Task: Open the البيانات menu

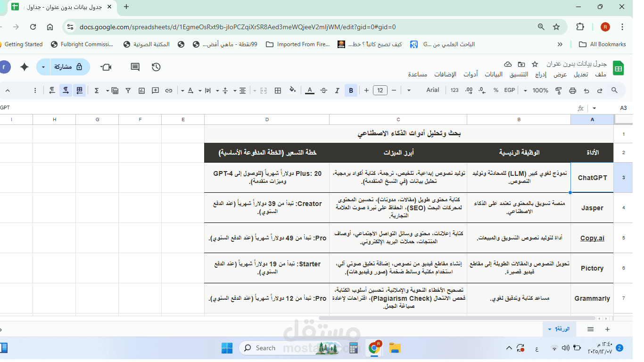Action: [x=494, y=74]
